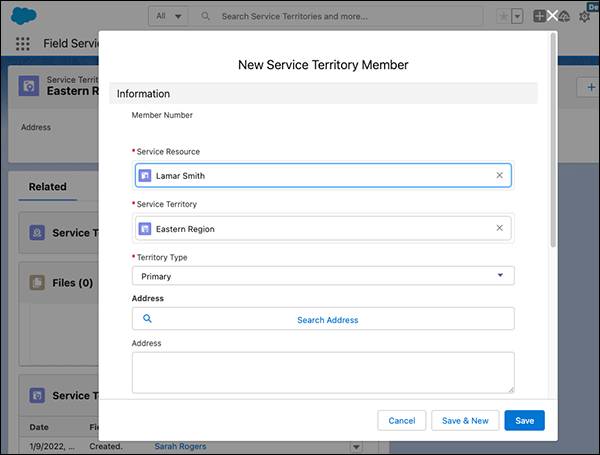Viewport: 600px width, 455px height.
Task: Open the global actions plus-square icon
Action: (539, 16)
